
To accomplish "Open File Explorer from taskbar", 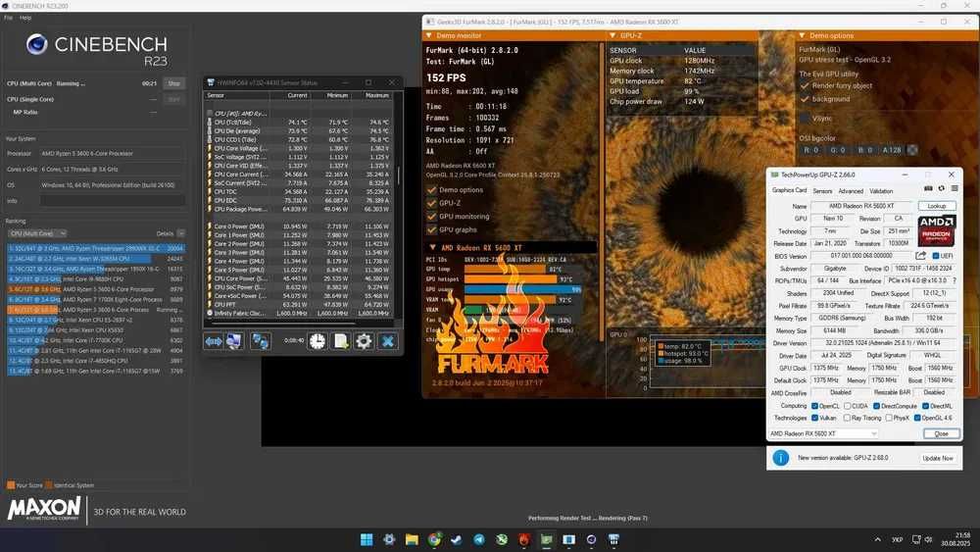I will [412, 539].
